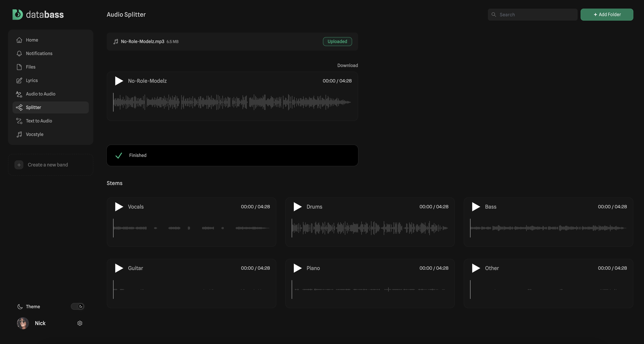
Task: Click the moon icon next to Theme
Action: [20, 307]
